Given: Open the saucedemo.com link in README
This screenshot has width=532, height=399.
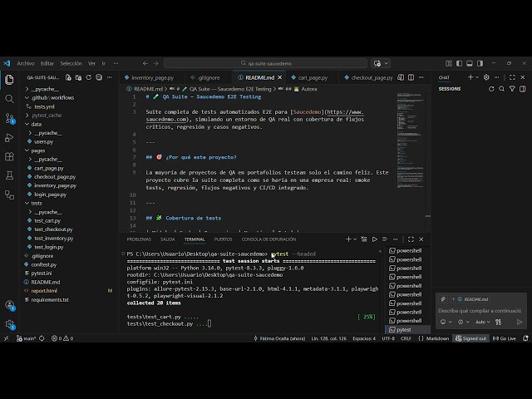Looking at the screenshot, I should (255, 116).
